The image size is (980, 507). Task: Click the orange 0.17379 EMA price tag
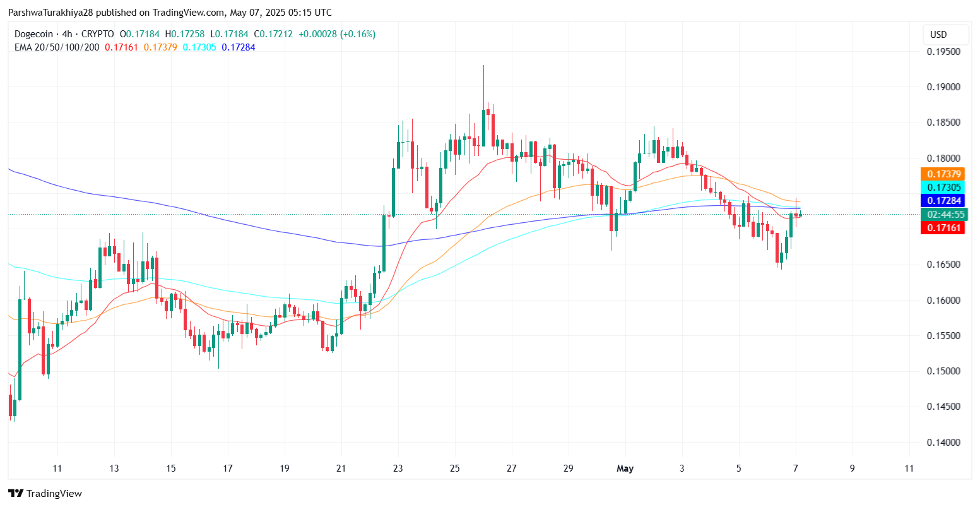tap(945, 174)
